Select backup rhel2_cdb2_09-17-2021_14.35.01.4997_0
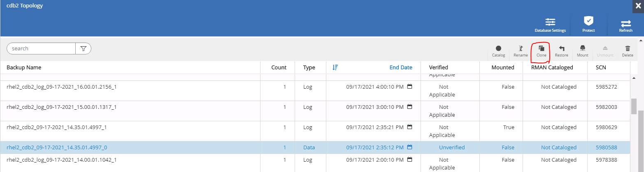Image resolution: width=644 pixels, height=172 pixels. click(57, 147)
